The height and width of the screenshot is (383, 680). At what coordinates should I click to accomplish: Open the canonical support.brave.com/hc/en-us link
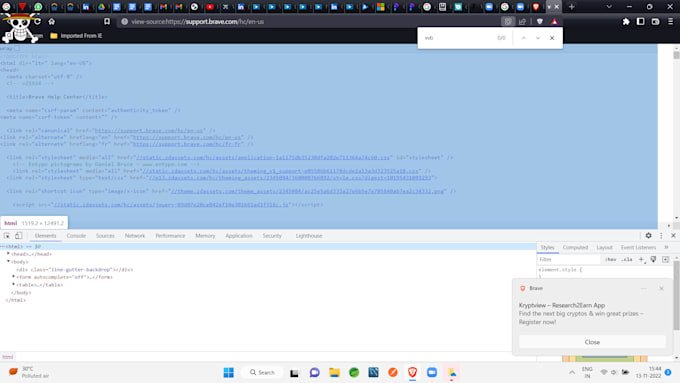click(x=149, y=130)
